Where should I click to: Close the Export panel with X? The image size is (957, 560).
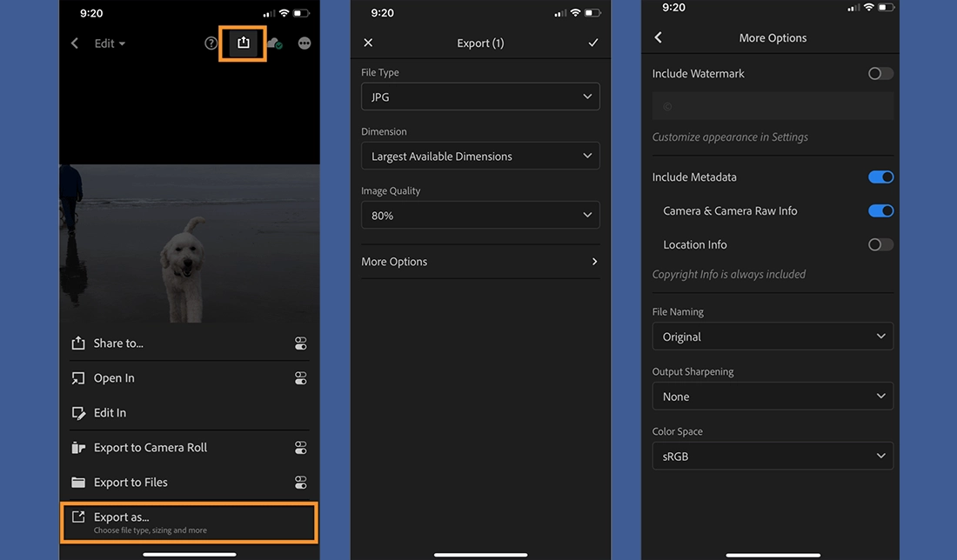[368, 43]
